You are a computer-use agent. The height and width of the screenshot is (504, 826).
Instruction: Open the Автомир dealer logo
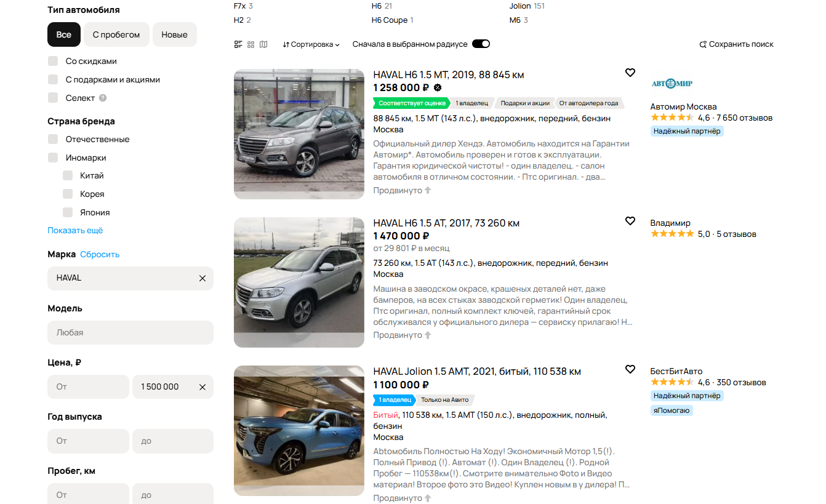coord(672,83)
